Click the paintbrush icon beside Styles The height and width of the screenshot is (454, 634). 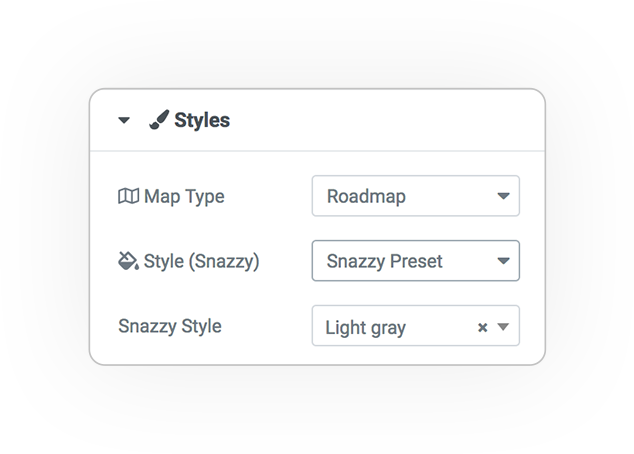(159, 120)
